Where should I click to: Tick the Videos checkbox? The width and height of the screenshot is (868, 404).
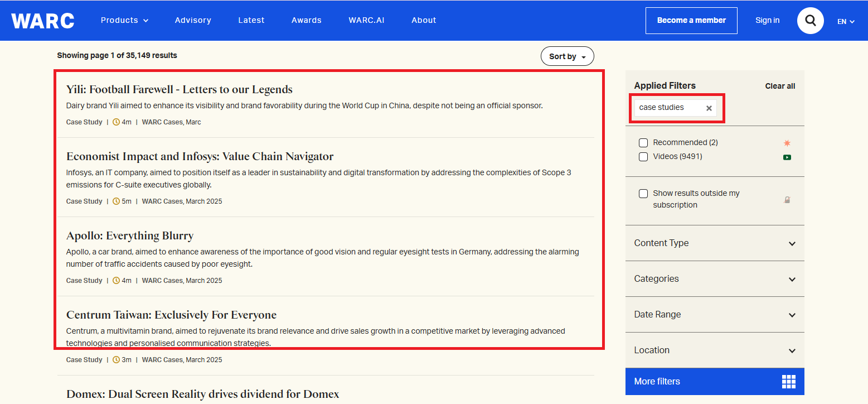point(643,157)
